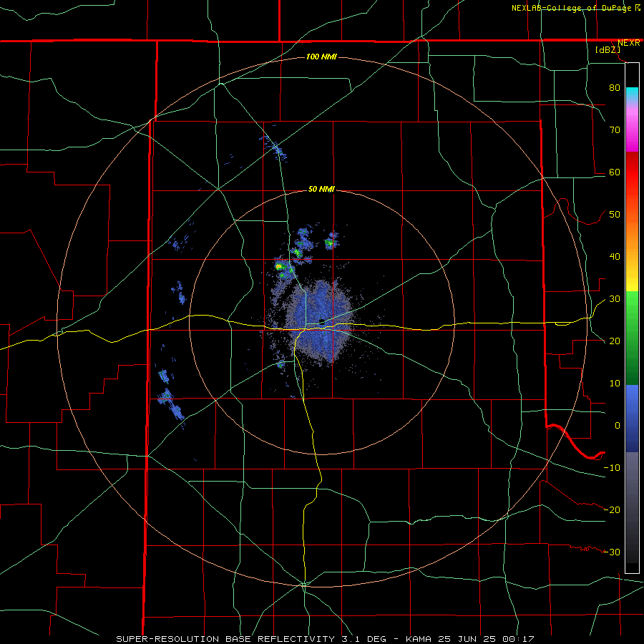Click the -20 dBZ legend value
This screenshot has width=644, height=644.
click(x=612, y=509)
